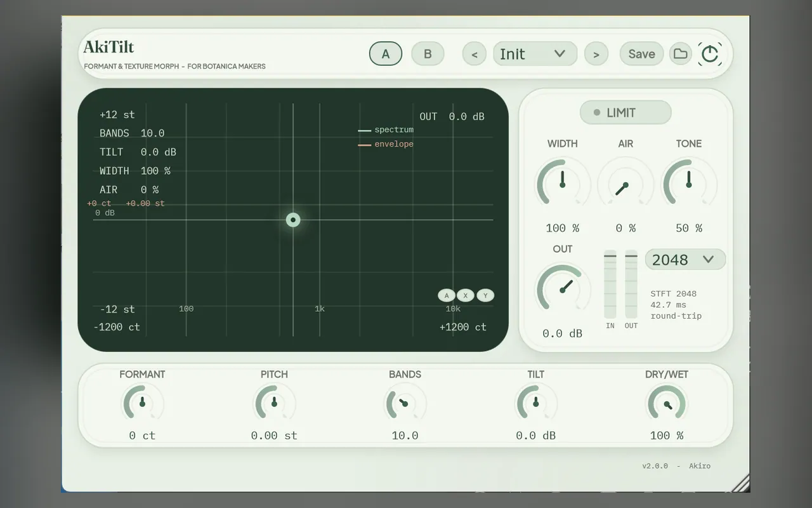Screen dimensions: 812x508
Task: Click the TONE knob
Action: click(689, 184)
